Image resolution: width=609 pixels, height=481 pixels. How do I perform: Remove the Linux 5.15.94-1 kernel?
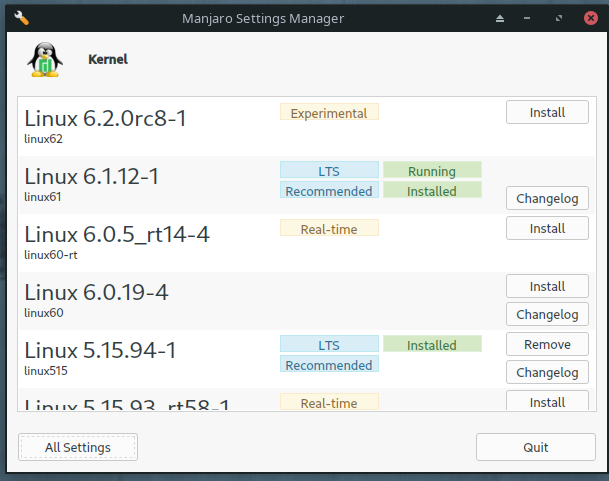pyautogui.click(x=547, y=344)
